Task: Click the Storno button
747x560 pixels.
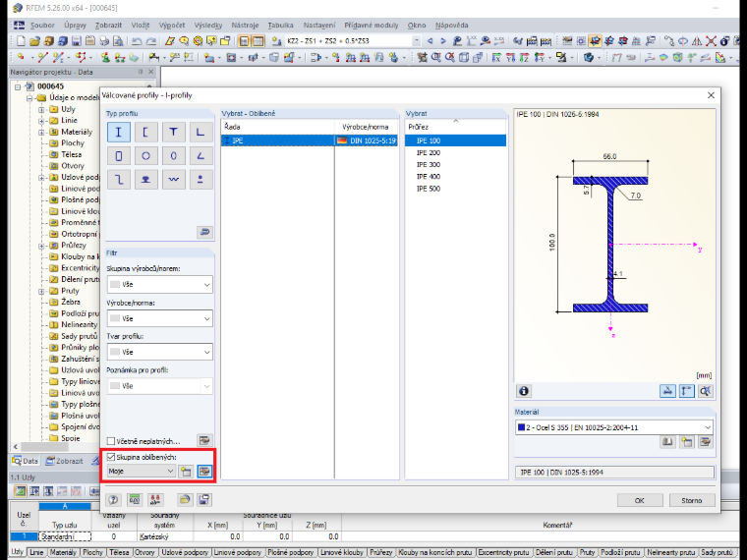Action: point(692,500)
